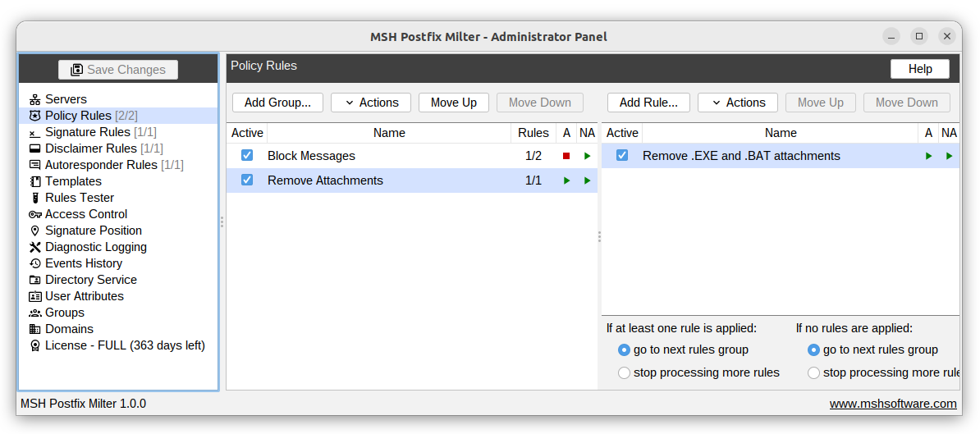Click green A arrow in Remove Attachments row

click(x=566, y=180)
